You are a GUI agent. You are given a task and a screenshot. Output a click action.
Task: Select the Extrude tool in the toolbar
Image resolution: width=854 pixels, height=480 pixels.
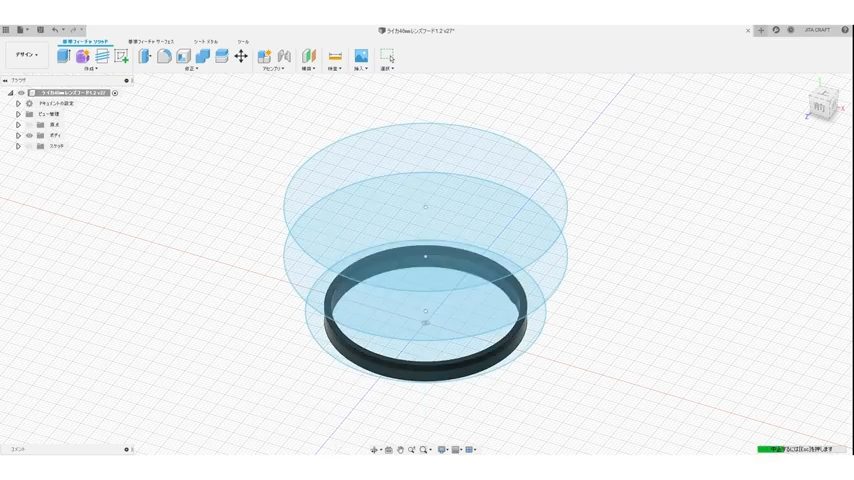[x=64, y=56]
